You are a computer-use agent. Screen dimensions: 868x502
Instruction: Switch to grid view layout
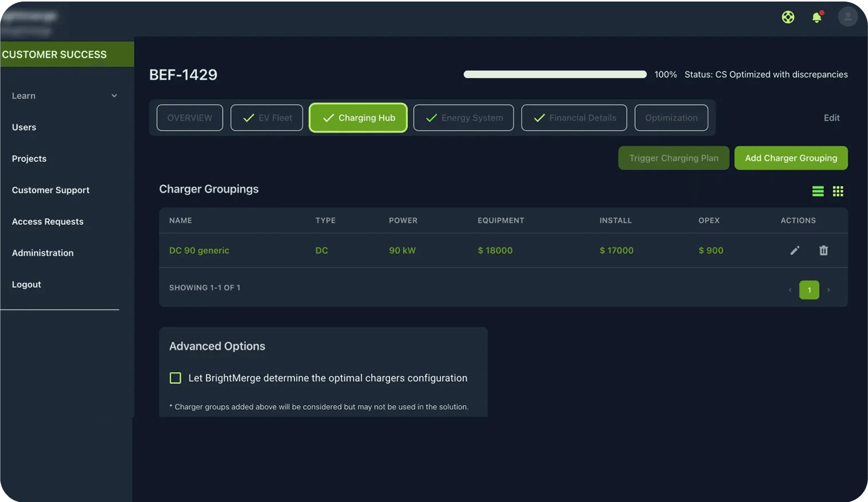click(838, 191)
